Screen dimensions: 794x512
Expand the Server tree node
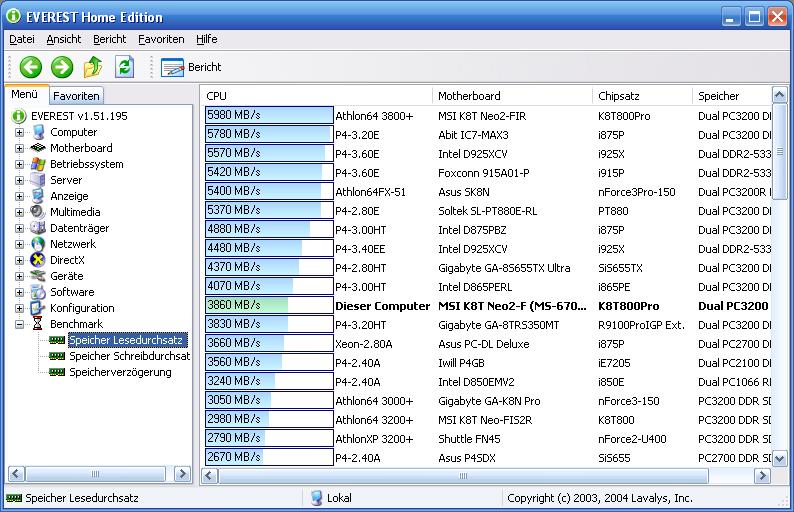19,180
